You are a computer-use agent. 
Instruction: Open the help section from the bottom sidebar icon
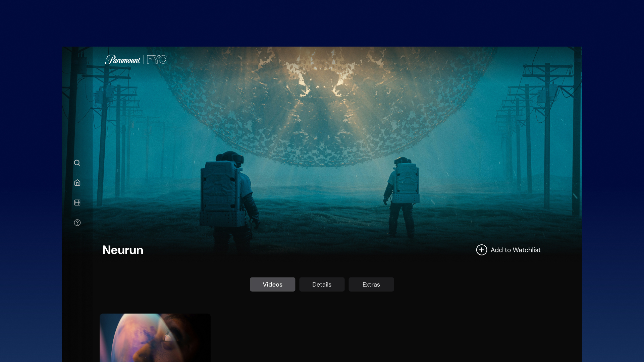[77, 223]
